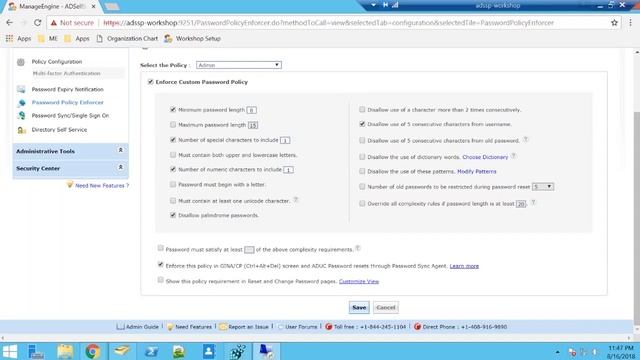Open Modify Patterns link

click(477, 171)
